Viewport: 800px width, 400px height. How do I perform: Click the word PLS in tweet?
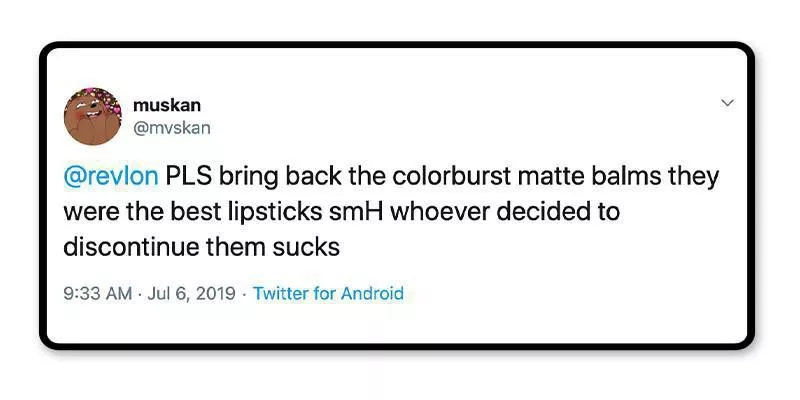tap(187, 177)
